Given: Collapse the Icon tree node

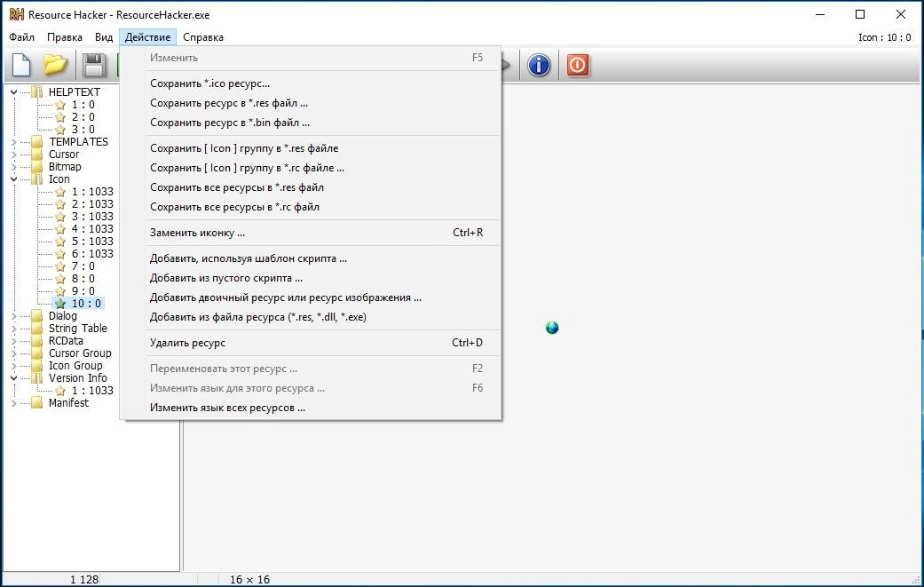Looking at the screenshot, I should (x=13, y=179).
